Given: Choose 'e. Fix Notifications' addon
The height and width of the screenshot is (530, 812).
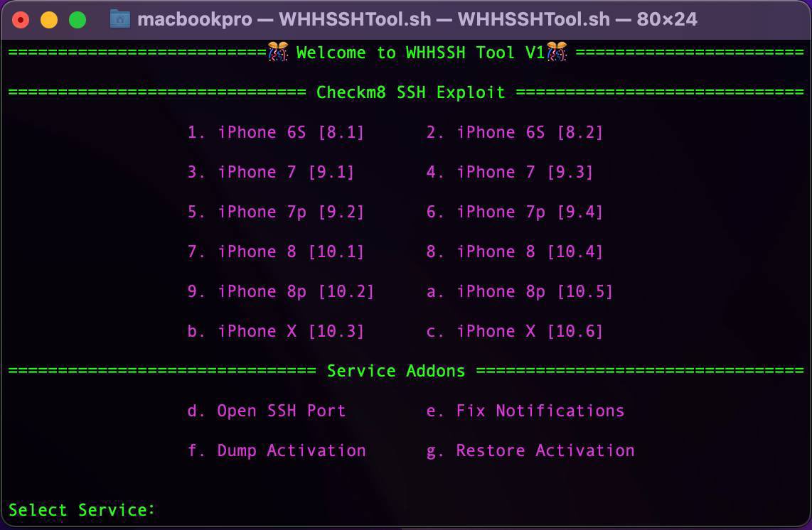Looking at the screenshot, I should click(525, 411).
